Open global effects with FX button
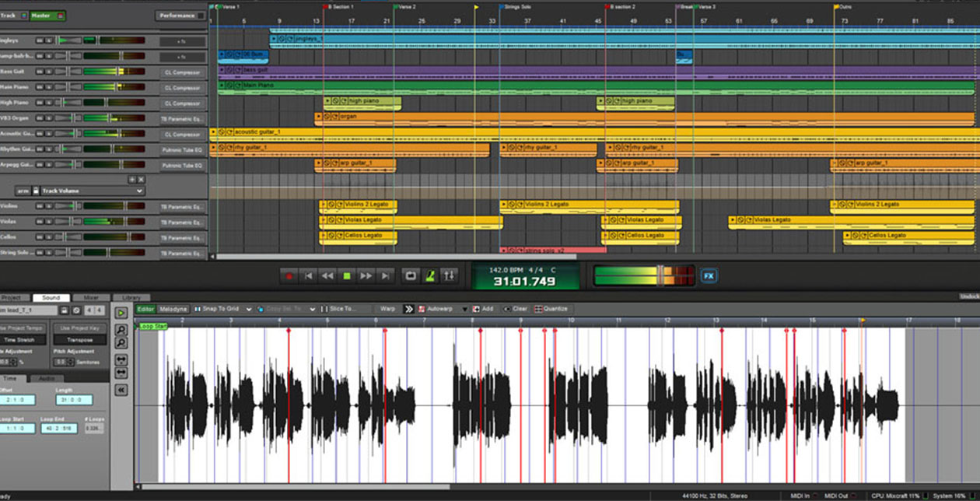980x501 pixels. pyautogui.click(x=708, y=275)
